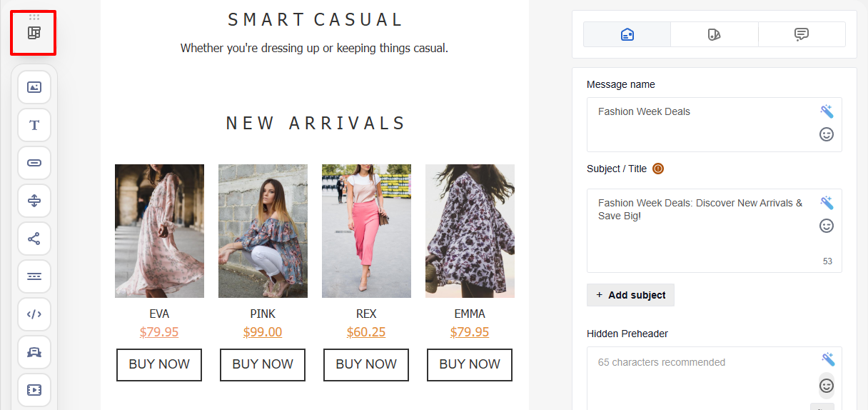Click BUY NOW under PINK
This screenshot has height=410, width=868.
(263, 364)
